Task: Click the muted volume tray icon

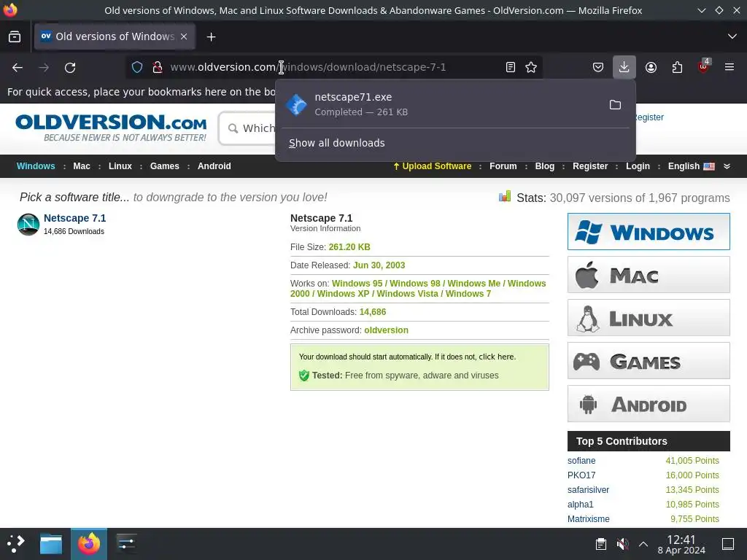Action: (x=622, y=544)
